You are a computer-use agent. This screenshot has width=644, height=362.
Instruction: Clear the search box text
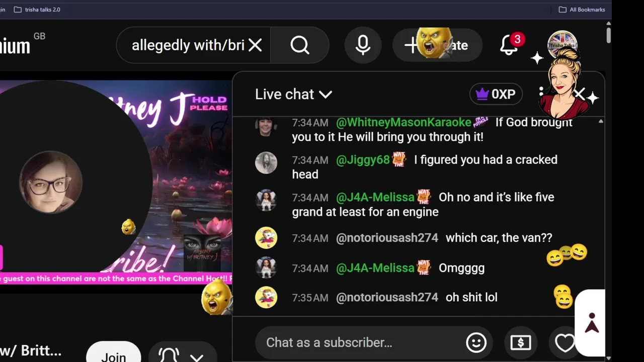click(255, 45)
